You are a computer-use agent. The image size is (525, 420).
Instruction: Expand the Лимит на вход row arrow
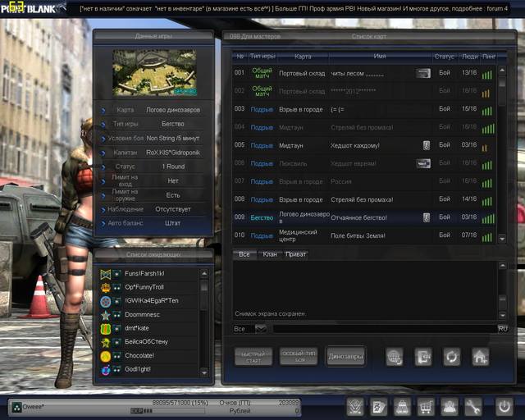(103, 181)
